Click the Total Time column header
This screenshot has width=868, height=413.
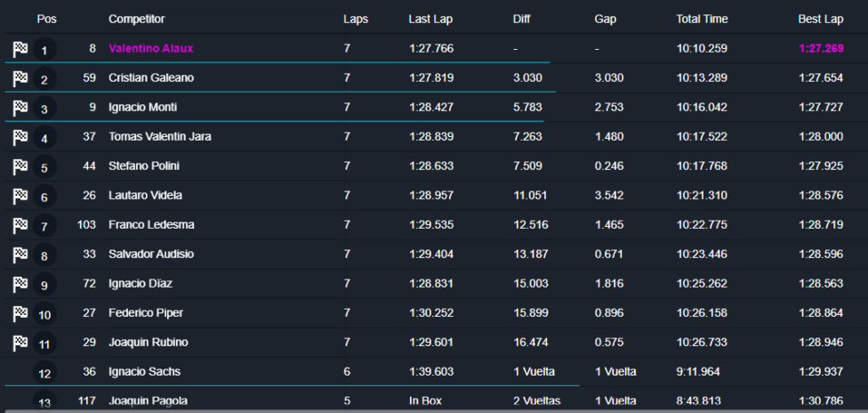click(x=702, y=19)
